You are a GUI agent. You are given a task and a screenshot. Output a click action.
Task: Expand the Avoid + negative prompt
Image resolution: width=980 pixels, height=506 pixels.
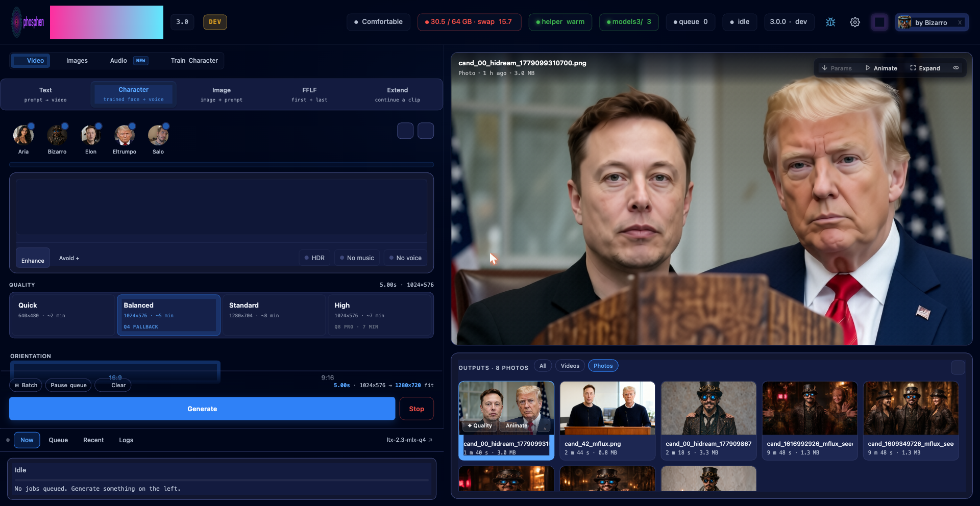69,258
